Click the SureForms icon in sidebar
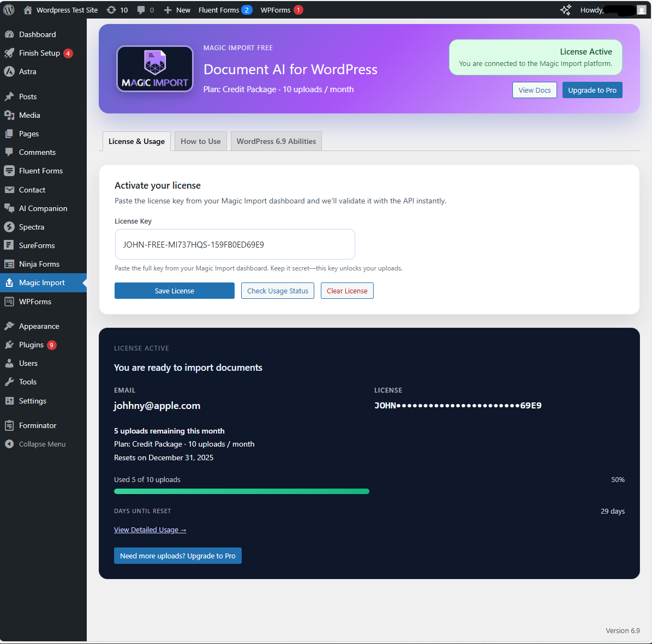The height and width of the screenshot is (644, 652). (9, 245)
